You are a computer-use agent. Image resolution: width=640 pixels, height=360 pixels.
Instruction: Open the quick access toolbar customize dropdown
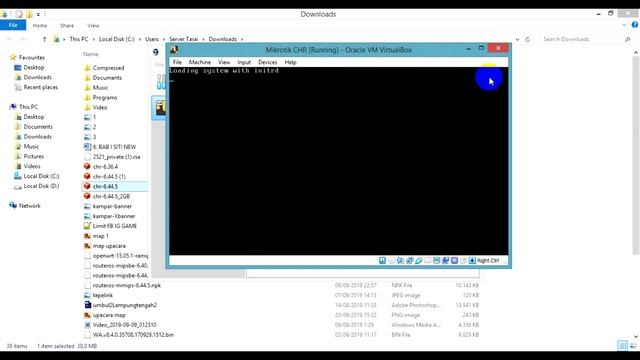tap(38, 14)
